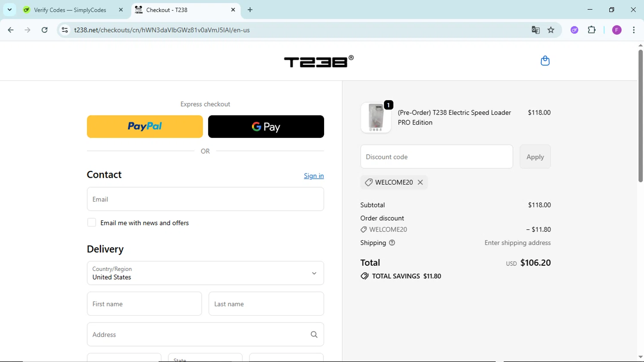
Task: Open the Chrome profile avatar F
Action: (617, 30)
